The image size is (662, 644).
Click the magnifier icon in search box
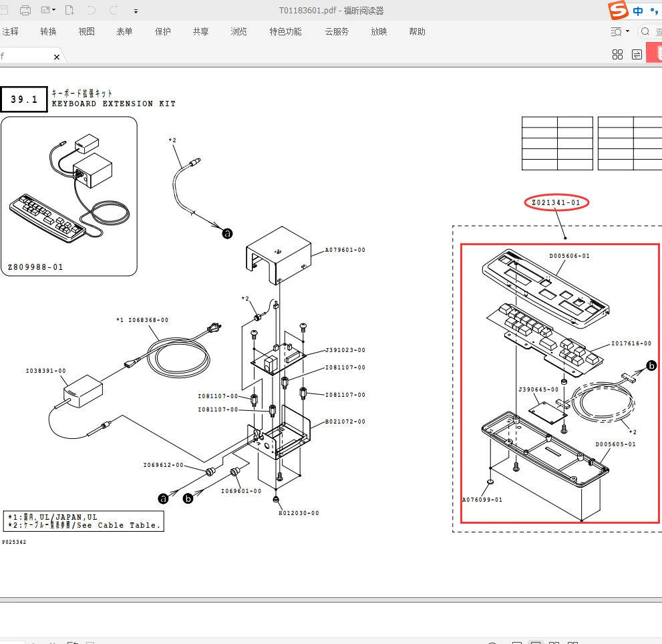coord(646,31)
